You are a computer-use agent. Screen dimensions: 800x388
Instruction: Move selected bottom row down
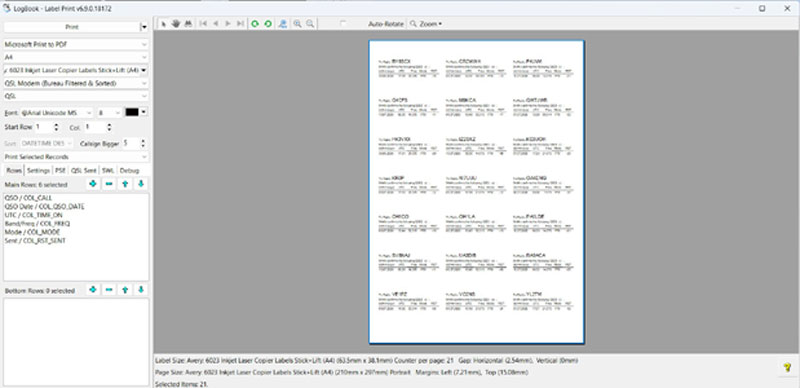(x=141, y=290)
